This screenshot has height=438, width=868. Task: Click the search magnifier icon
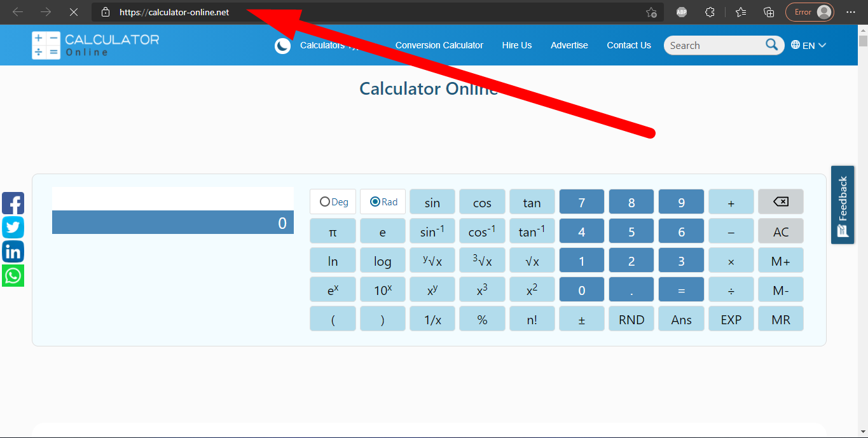coord(771,44)
